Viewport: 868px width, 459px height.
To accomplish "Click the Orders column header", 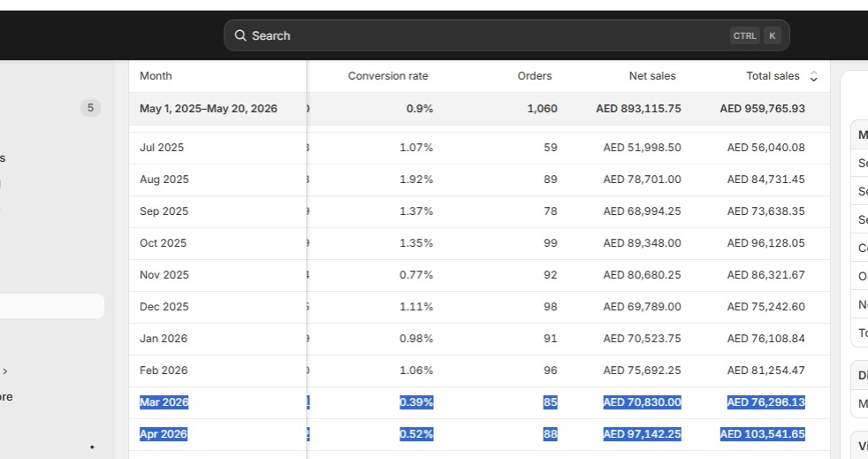I will [x=534, y=76].
